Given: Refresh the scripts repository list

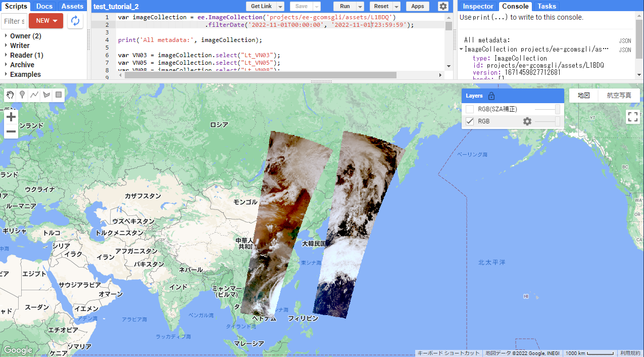Looking at the screenshot, I should [x=75, y=21].
